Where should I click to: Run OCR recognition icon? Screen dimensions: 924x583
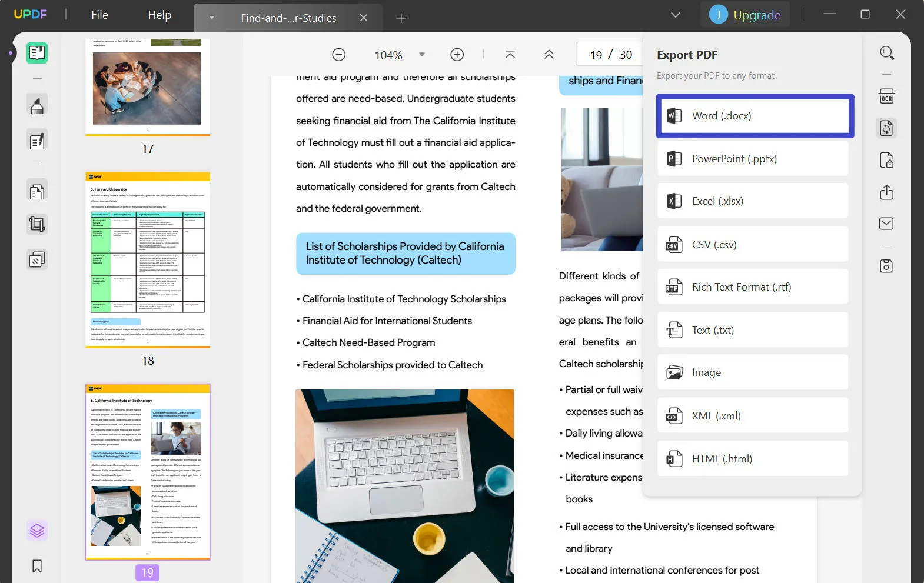click(x=887, y=96)
